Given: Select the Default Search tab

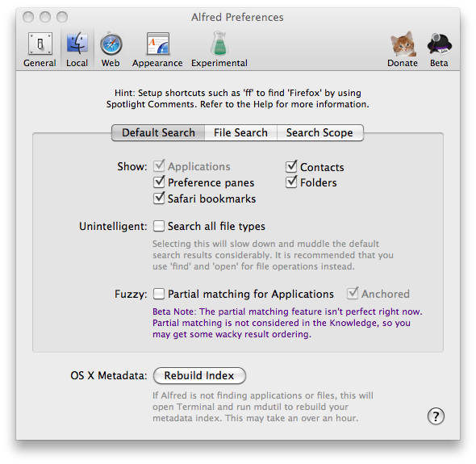Looking at the screenshot, I should tap(158, 132).
